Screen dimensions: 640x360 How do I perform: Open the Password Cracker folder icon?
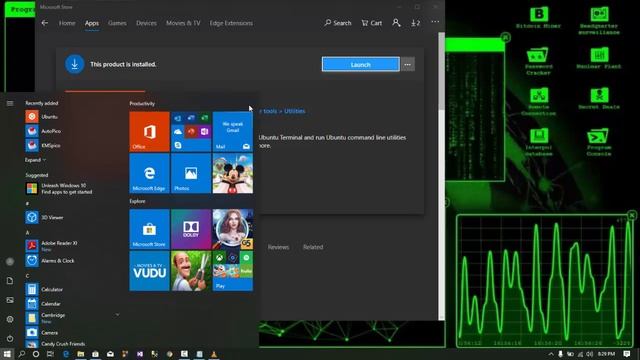(x=538, y=61)
